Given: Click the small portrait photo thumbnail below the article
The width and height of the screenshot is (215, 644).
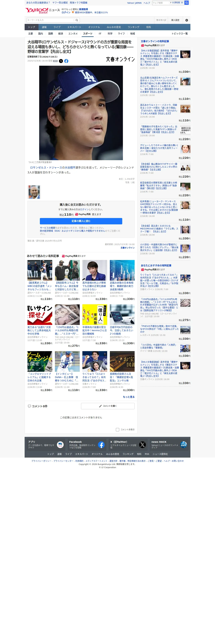Looking at the screenshot, I should pyautogui.click(x=34, y=192).
